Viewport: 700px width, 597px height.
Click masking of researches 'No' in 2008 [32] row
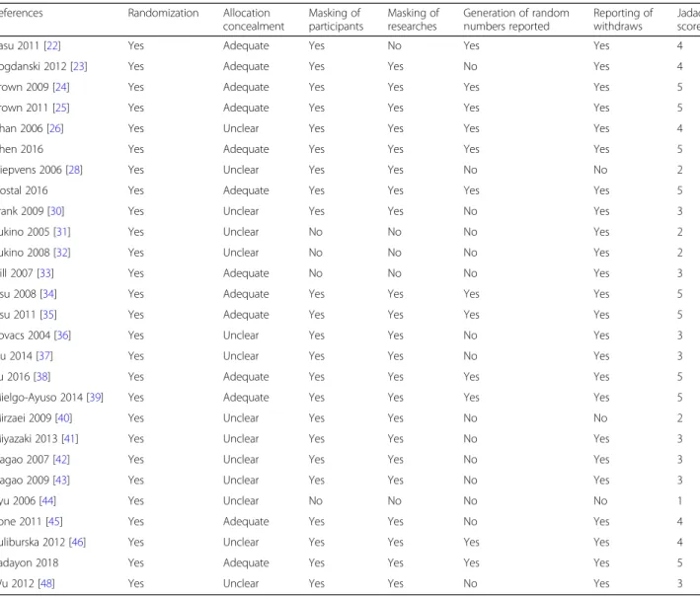coord(394,253)
